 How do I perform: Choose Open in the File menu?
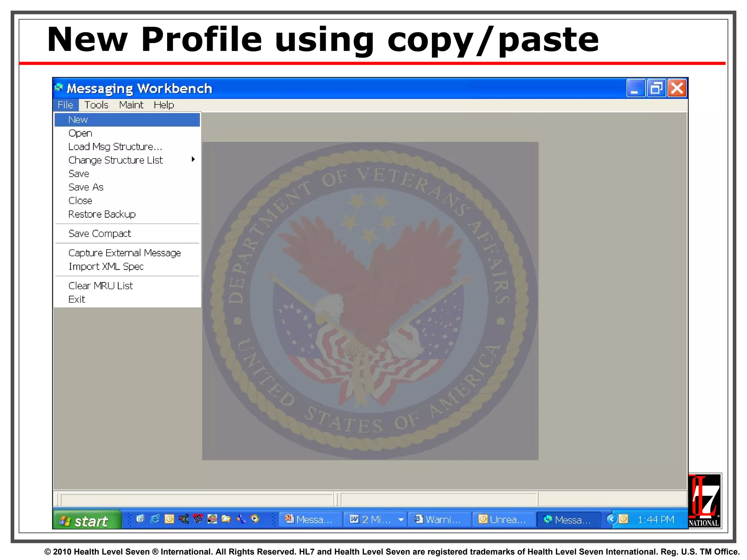coord(127,133)
